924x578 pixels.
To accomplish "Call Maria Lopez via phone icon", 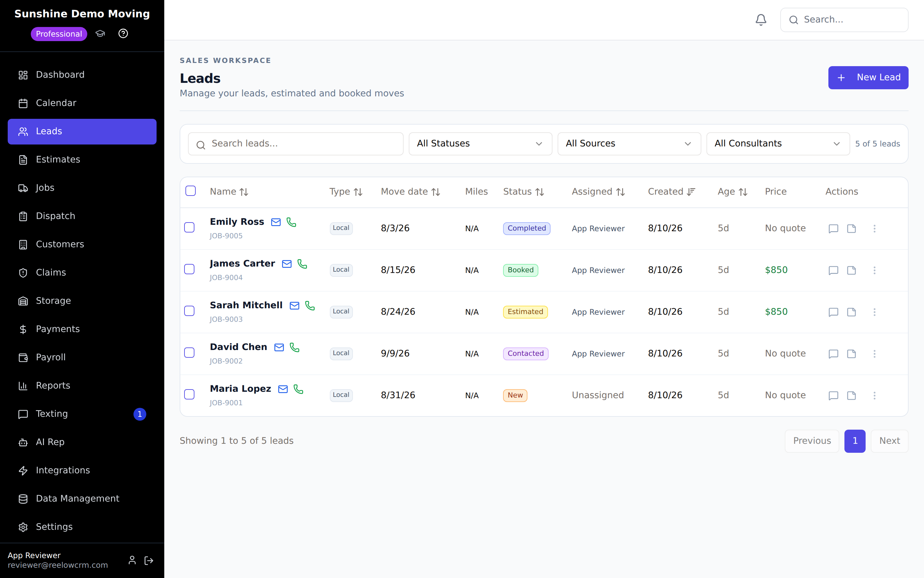I will pyautogui.click(x=299, y=389).
